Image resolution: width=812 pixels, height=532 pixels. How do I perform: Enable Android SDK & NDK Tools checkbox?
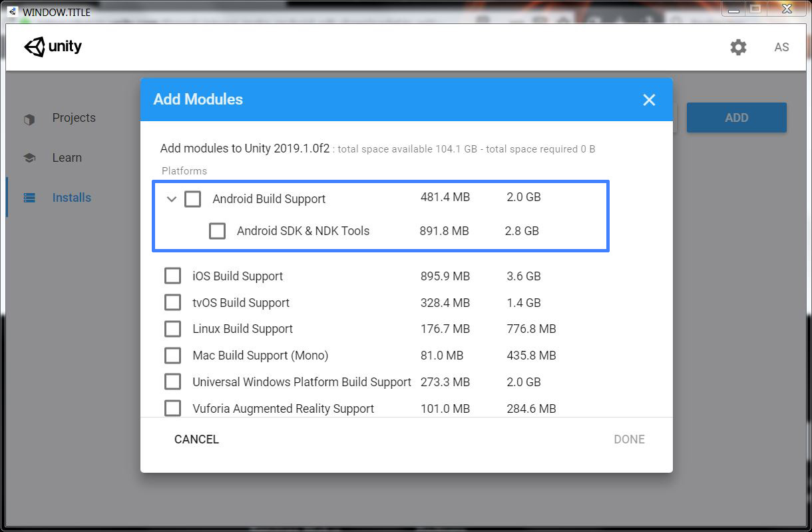click(217, 231)
